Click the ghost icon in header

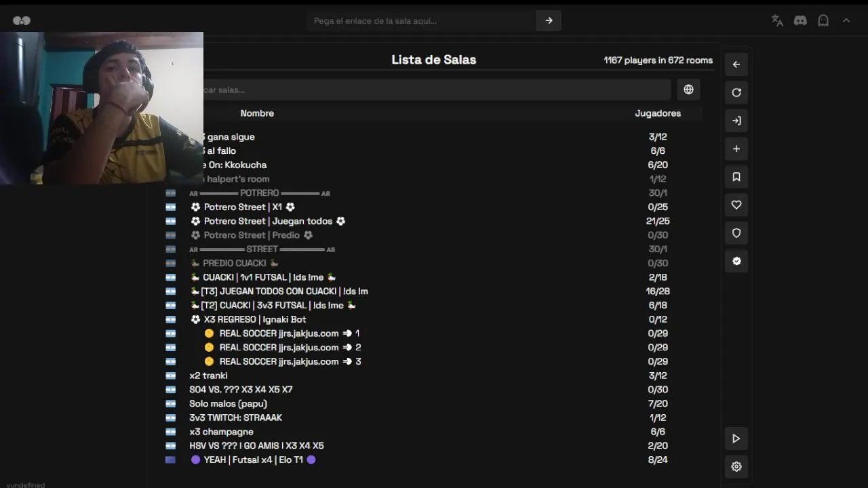click(x=823, y=20)
